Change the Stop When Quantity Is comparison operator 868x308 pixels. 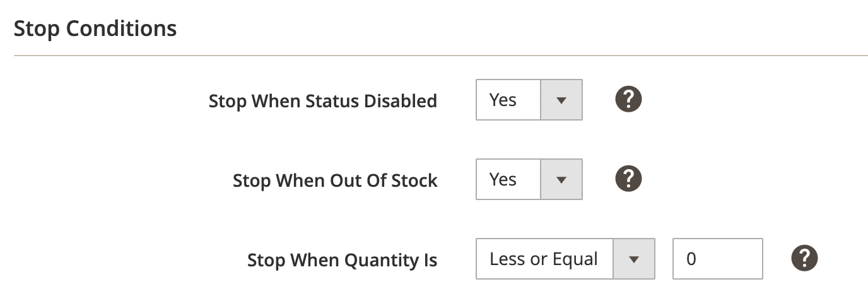pyautogui.click(x=565, y=259)
